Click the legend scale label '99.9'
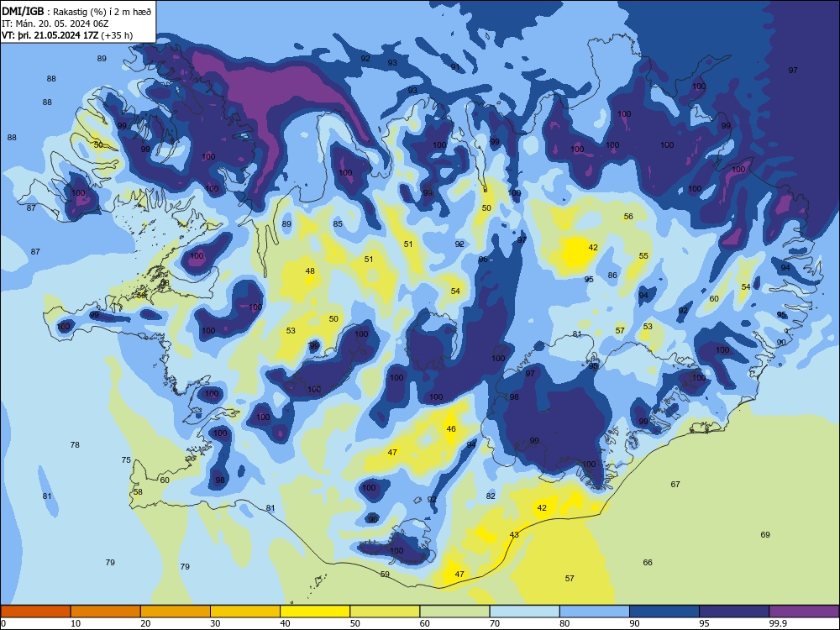The height and width of the screenshot is (630, 840). 778,623
